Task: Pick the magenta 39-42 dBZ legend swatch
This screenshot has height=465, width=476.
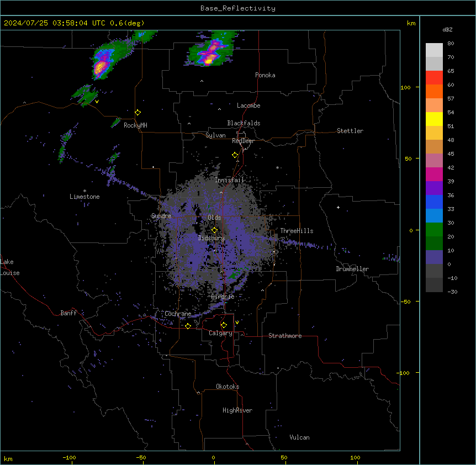Action: (x=434, y=174)
